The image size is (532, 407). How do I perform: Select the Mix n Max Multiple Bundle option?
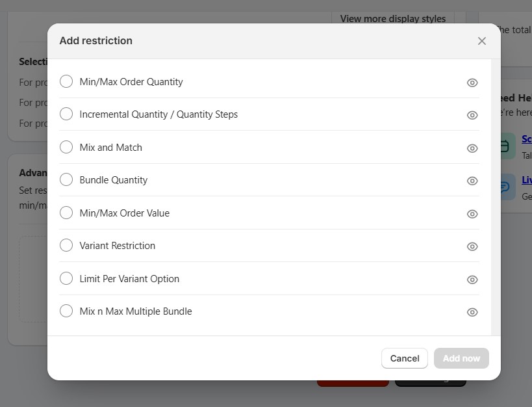point(66,311)
